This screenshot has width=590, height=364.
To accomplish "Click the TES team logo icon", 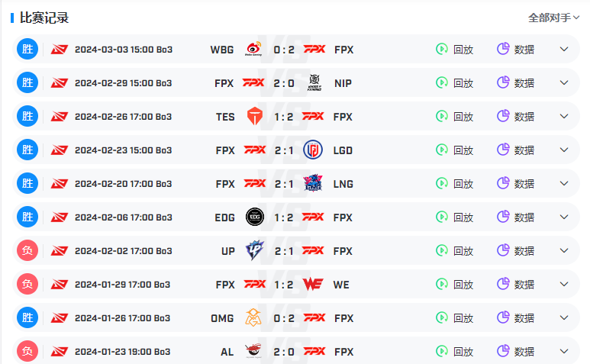I will point(255,116).
